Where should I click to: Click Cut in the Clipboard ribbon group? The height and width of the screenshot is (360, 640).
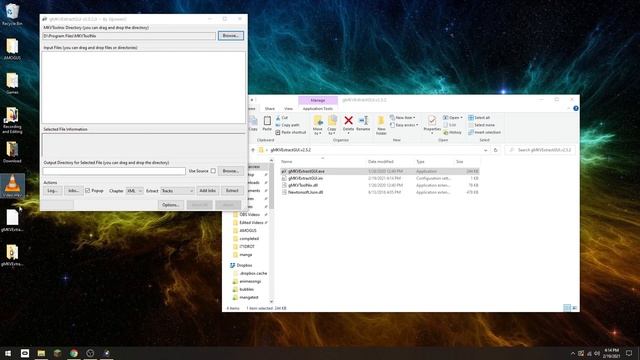click(282, 118)
